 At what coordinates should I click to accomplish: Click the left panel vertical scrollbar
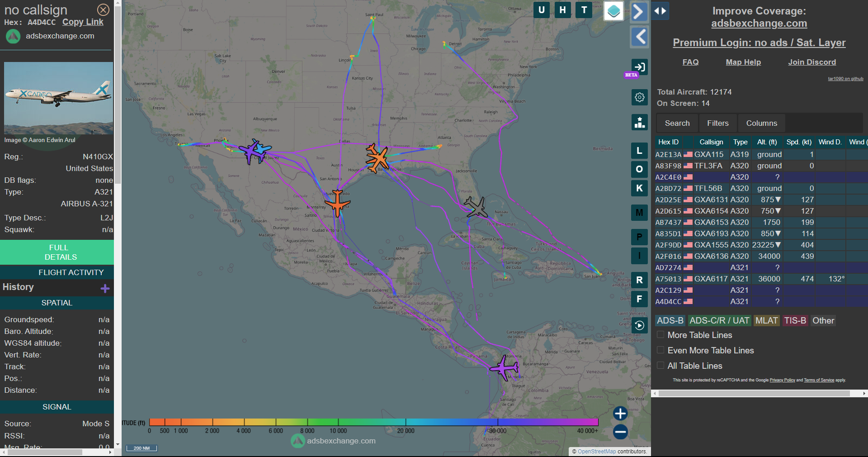[118, 95]
